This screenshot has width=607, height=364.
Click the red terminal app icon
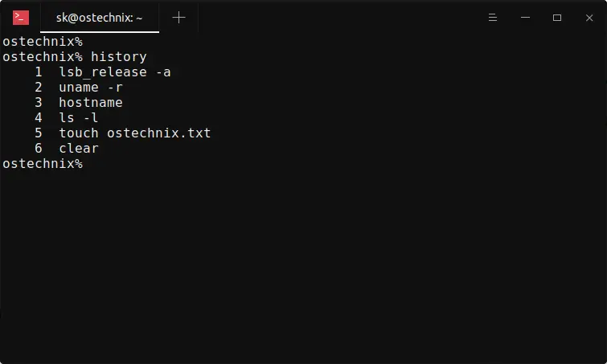(x=21, y=18)
